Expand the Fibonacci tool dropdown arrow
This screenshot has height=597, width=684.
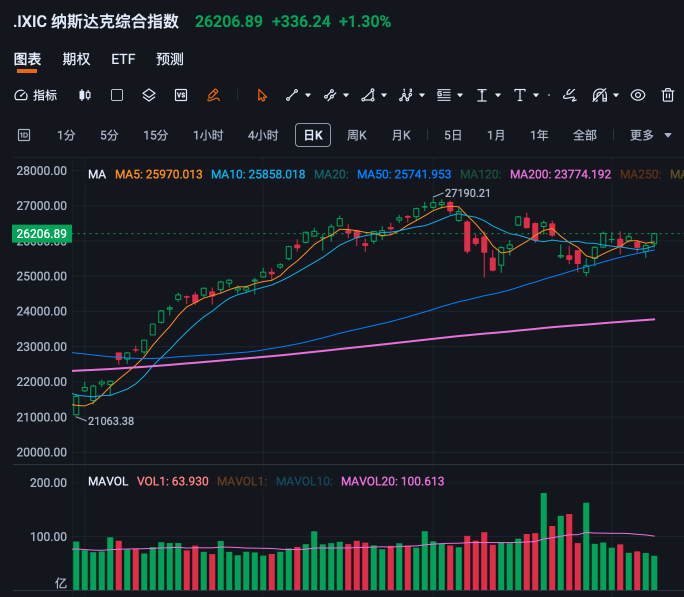pos(460,95)
